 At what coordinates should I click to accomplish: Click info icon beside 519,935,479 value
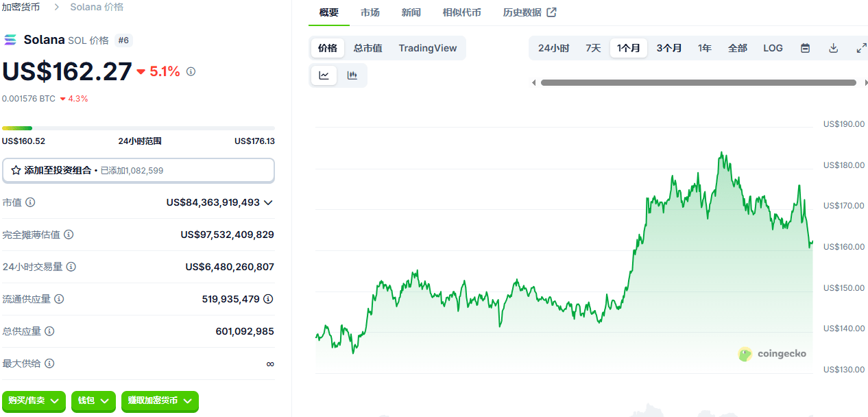(269, 299)
